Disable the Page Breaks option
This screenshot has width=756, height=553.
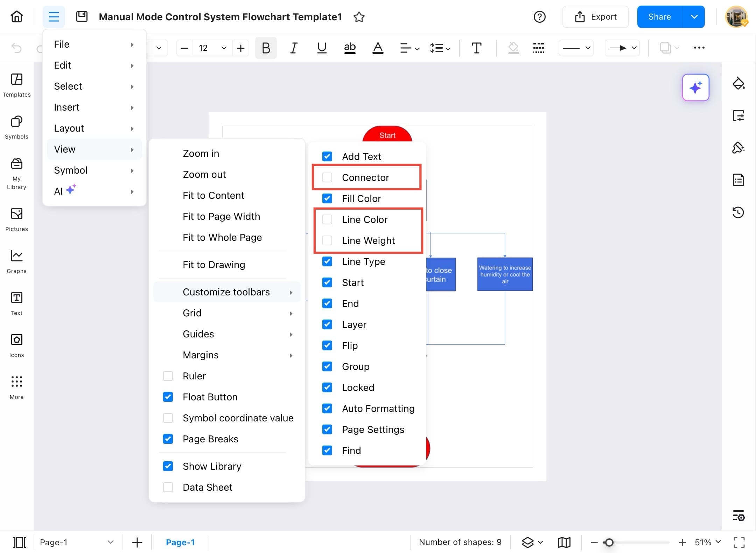[168, 439]
